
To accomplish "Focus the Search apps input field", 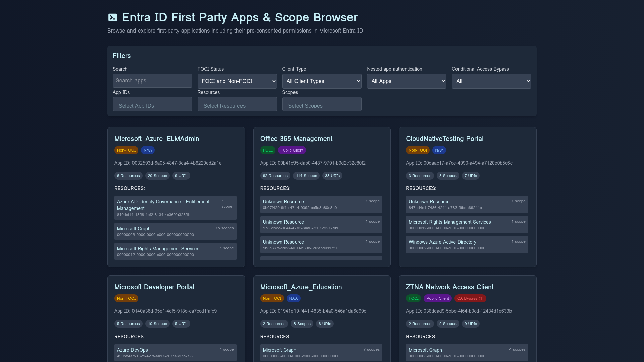I will pos(152,81).
